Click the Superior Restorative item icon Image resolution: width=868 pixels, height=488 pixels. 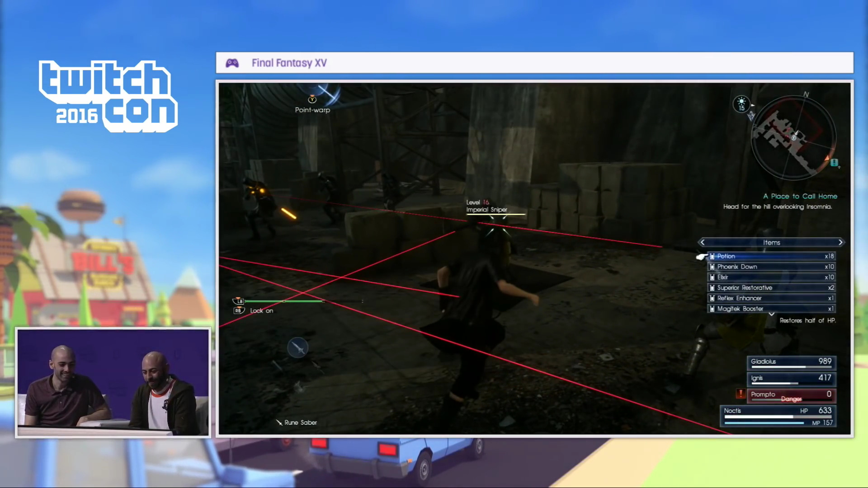pyautogui.click(x=712, y=288)
